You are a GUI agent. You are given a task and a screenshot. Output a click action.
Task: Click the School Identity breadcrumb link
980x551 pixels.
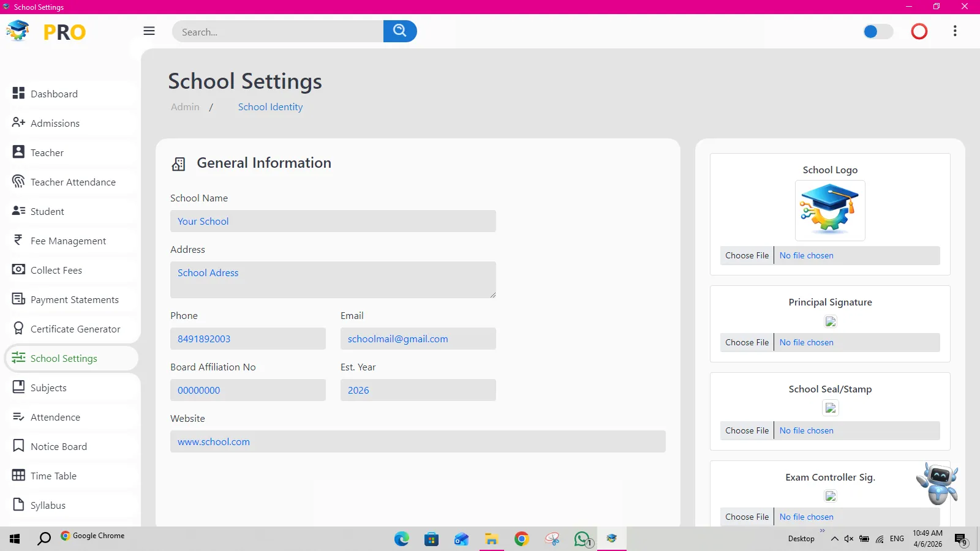pyautogui.click(x=270, y=107)
